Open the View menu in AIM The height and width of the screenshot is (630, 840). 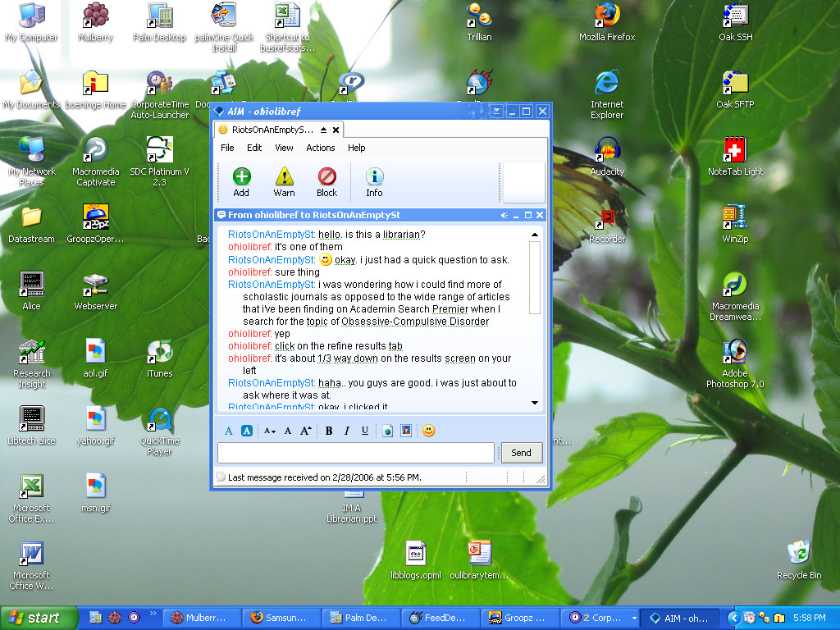pyautogui.click(x=284, y=148)
